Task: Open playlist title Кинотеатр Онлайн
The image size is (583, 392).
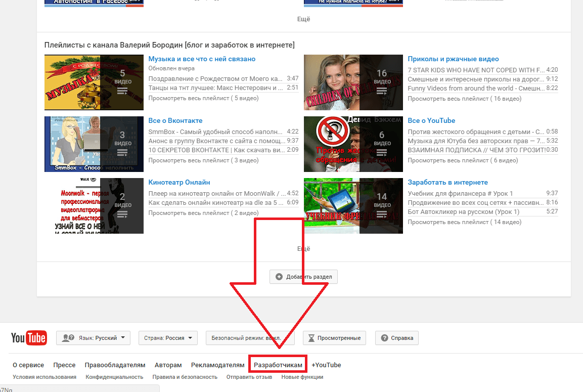Action: click(x=179, y=182)
